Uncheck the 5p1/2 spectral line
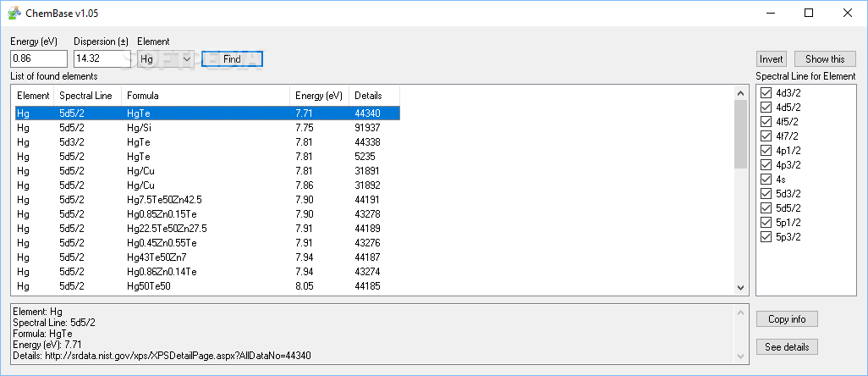The height and width of the screenshot is (376, 868). 766,222
